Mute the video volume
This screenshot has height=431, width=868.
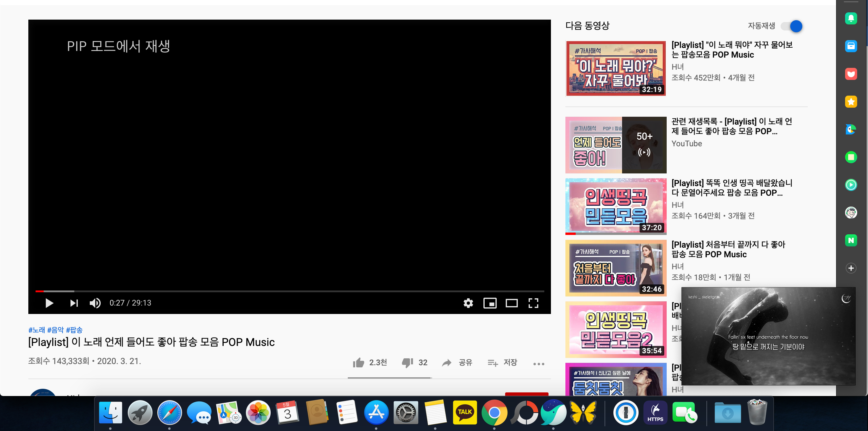coord(95,303)
